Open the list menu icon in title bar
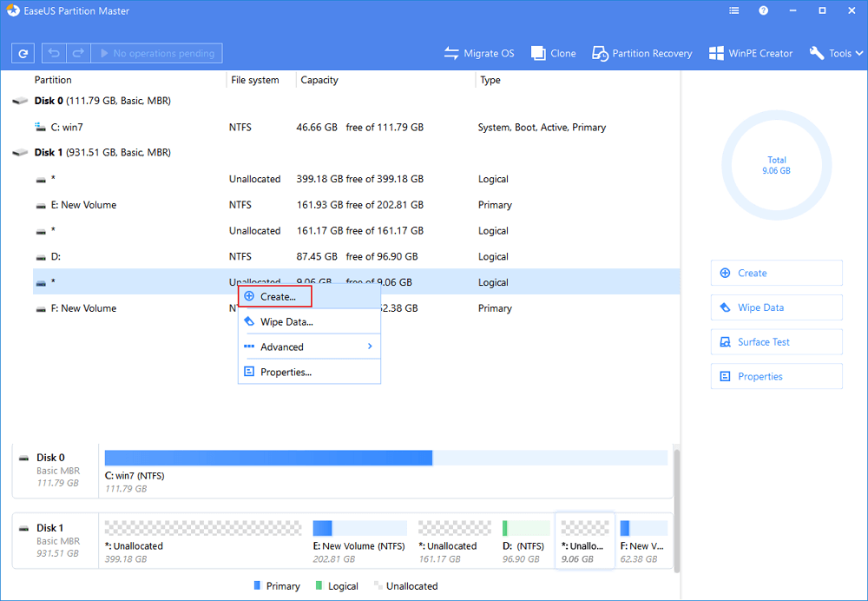Viewport: 868px width, 601px height. click(x=733, y=11)
